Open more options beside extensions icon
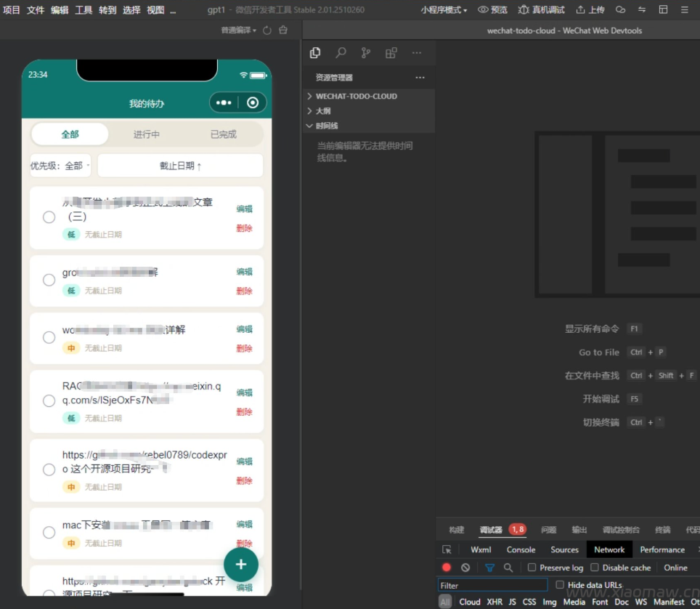The width and height of the screenshot is (700, 609). (x=417, y=53)
